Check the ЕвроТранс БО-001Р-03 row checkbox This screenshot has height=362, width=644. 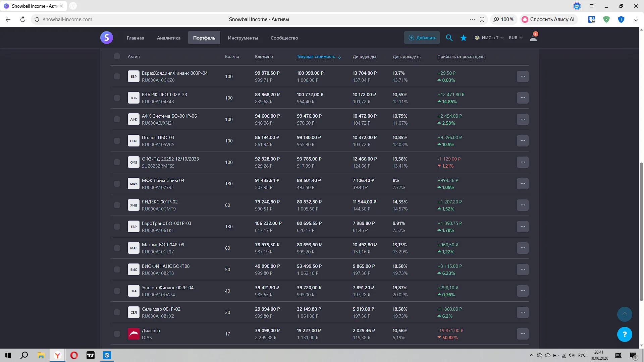pos(117,227)
